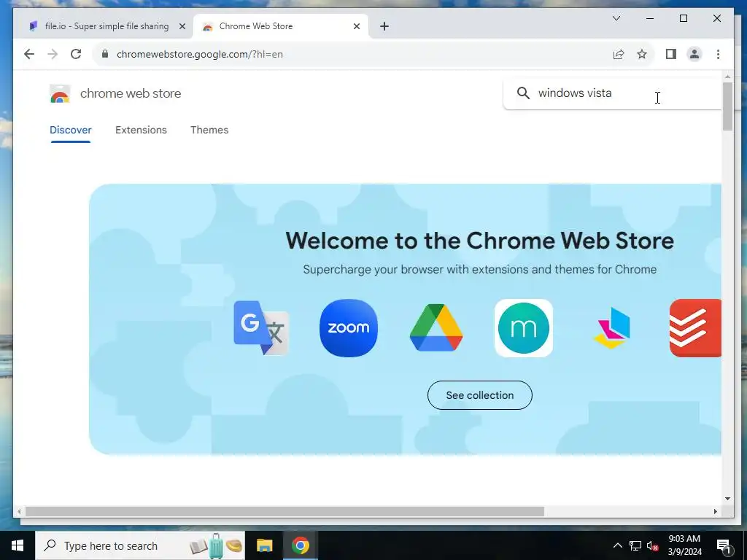The height and width of the screenshot is (560, 747).
Task: Click the horizontal scrollbar thumb
Action: (x=285, y=511)
